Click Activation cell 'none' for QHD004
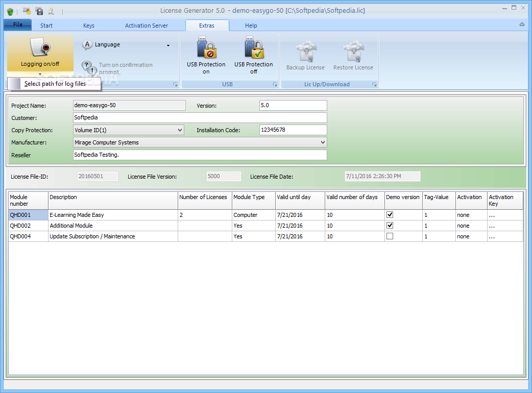This screenshot has height=393, width=532. [x=471, y=237]
